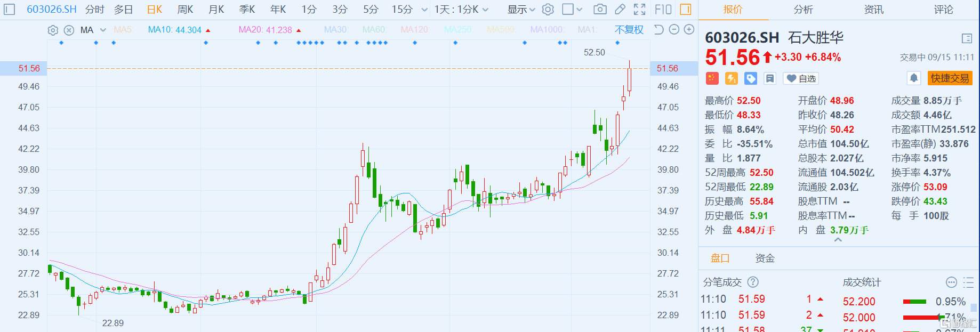Click the trades panel scrollbar thumb
The height and width of the screenshot is (332, 980).
click(974, 307)
